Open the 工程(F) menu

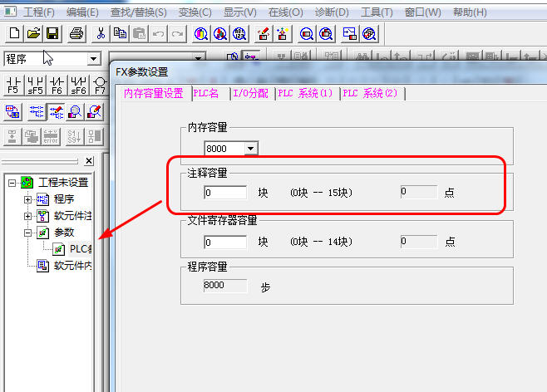point(38,12)
